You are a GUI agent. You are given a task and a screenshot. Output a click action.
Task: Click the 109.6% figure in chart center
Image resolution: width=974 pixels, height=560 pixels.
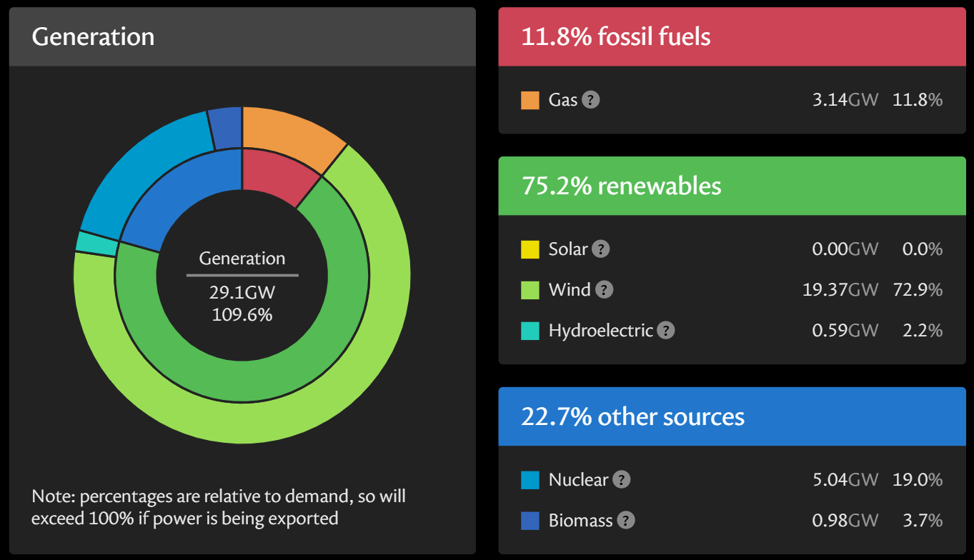pyautogui.click(x=242, y=314)
